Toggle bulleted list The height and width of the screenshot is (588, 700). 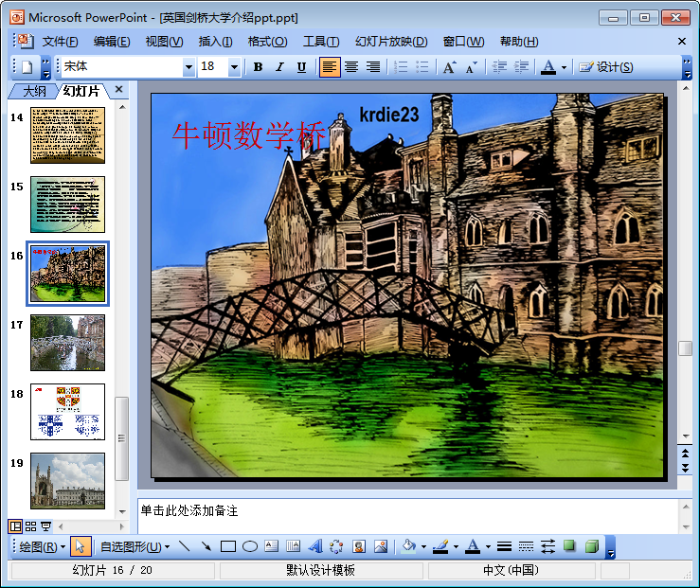click(422, 67)
